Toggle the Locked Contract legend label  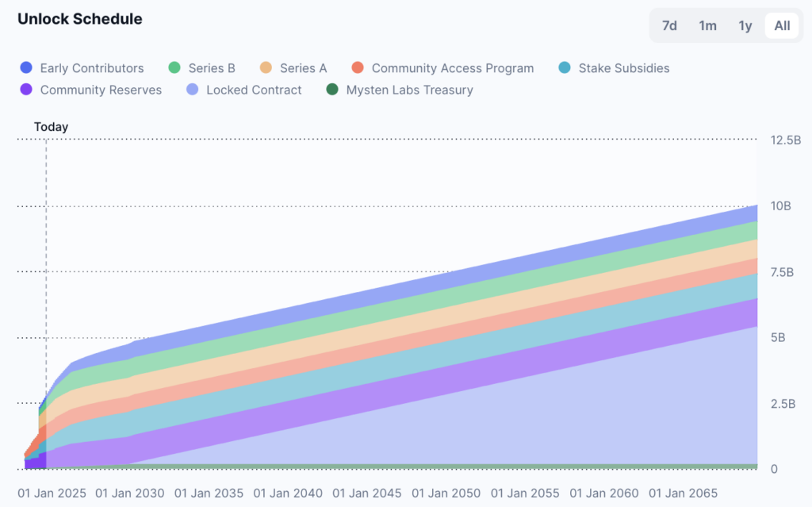pos(254,90)
